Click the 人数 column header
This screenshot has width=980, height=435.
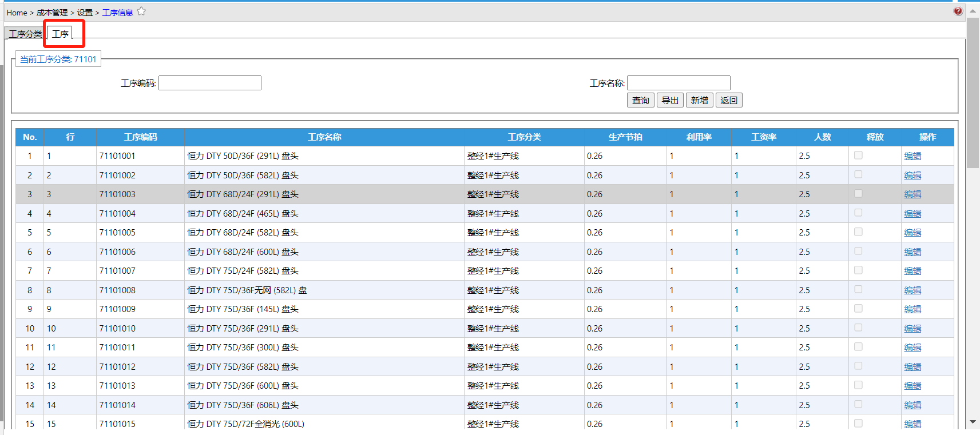823,137
